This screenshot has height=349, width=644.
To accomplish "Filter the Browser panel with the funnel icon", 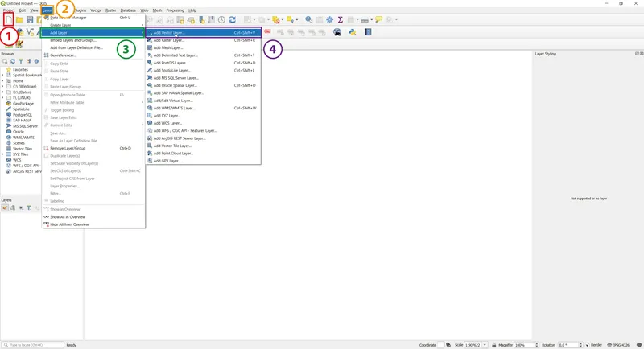I will click(x=21, y=61).
